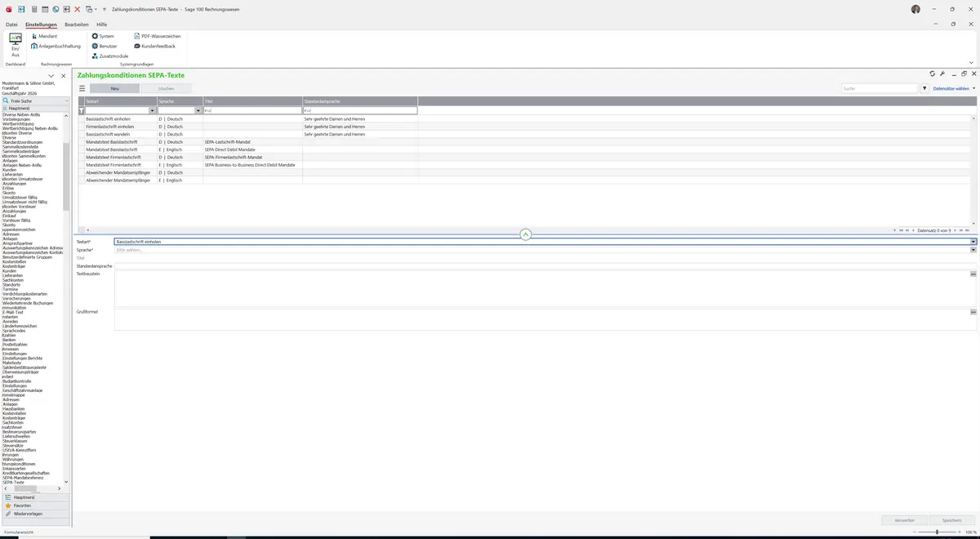This screenshot has height=539, width=980.
Task: Open Kundenfeedback from the ribbon
Action: point(154,47)
